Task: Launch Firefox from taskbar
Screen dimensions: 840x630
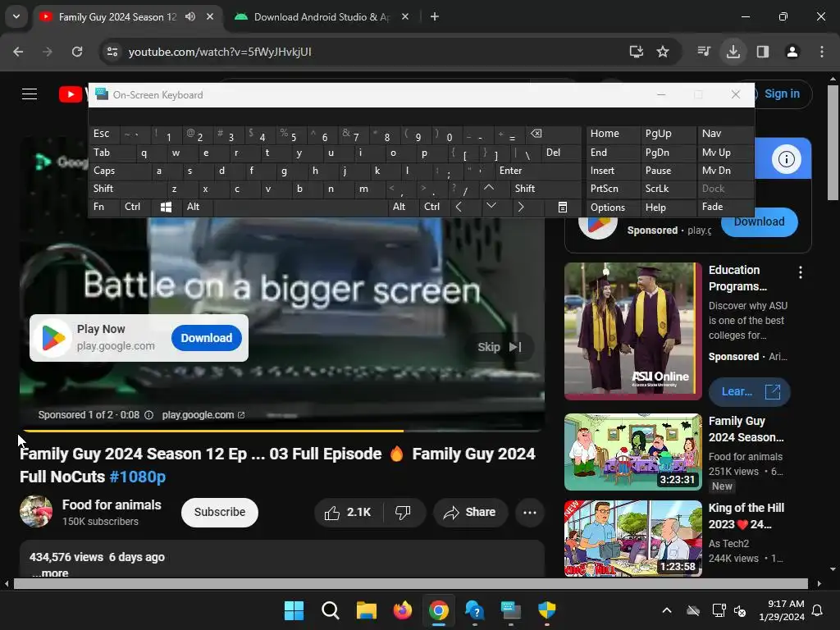Action: pos(402,610)
